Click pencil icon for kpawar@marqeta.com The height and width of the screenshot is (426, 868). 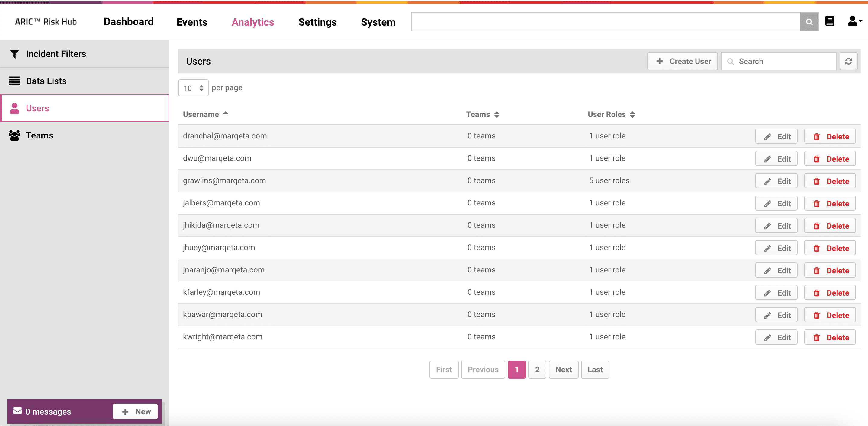767,316
